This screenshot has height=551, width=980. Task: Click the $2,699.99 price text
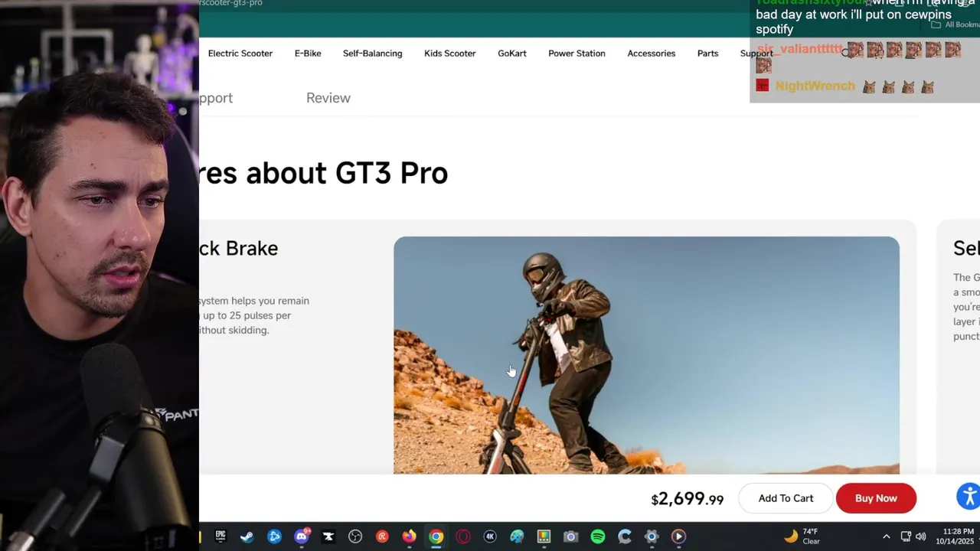[x=687, y=499]
